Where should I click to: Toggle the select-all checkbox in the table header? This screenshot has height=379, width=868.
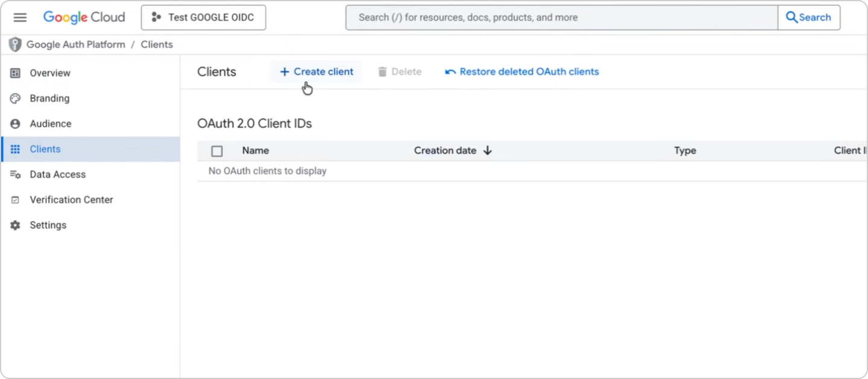tap(217, 151)
